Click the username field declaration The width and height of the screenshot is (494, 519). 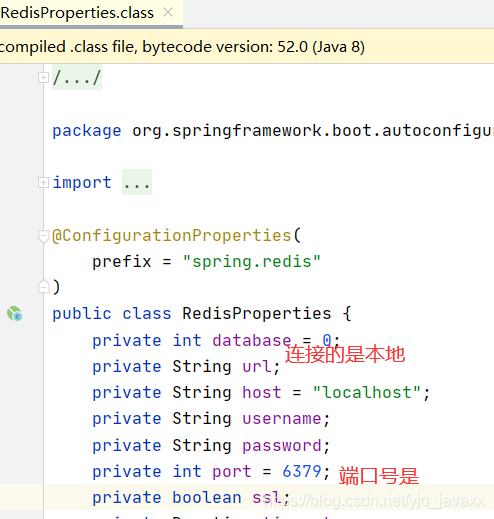click(211, 419)
